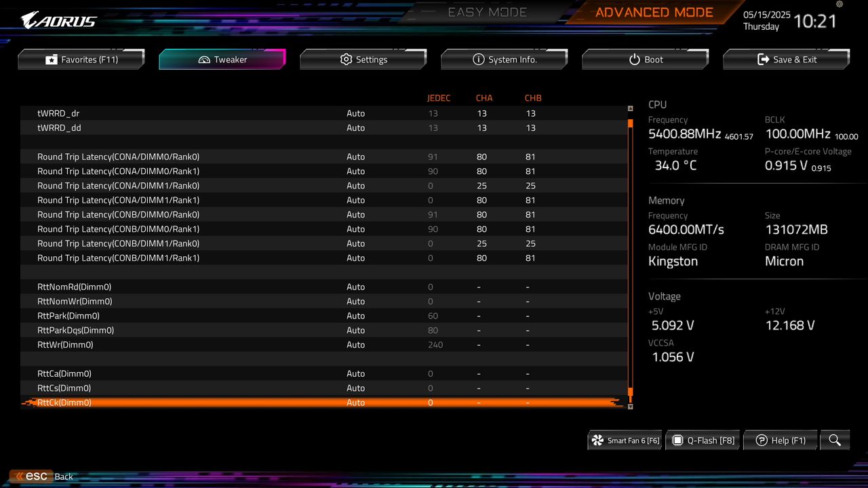Image resolution: width=868 pixels, height=488 pixels.
Task: Click the Micron DRAM manufacturer text
Action: (784, 262)
